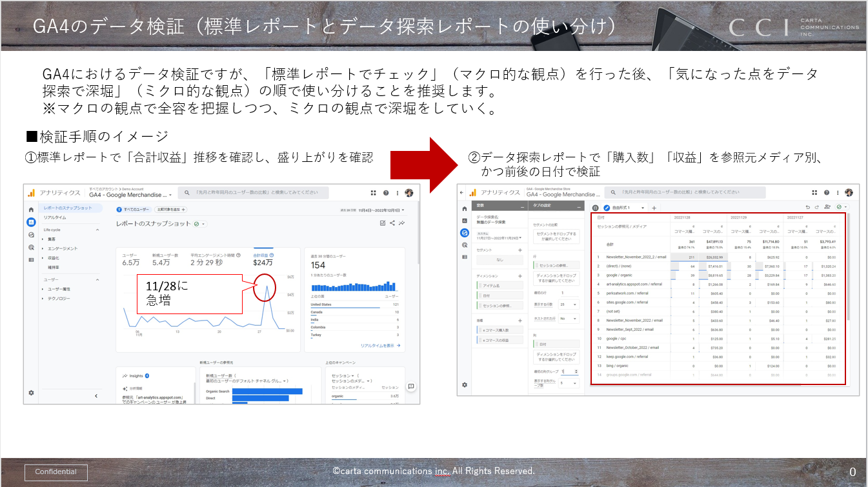The image size is (868, 487).
Task: Open Help icon in left report screenshot
Action: point(386,193)
